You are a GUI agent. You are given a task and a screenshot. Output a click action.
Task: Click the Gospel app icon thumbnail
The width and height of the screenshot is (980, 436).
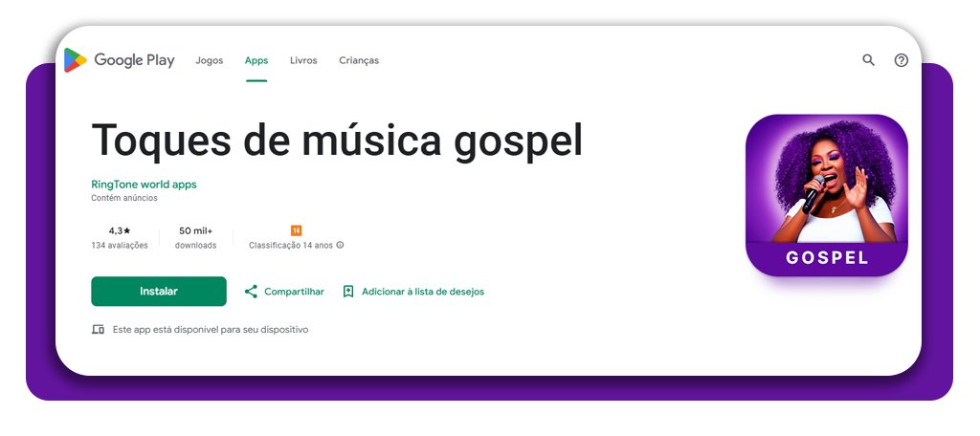tap(826, 195)
